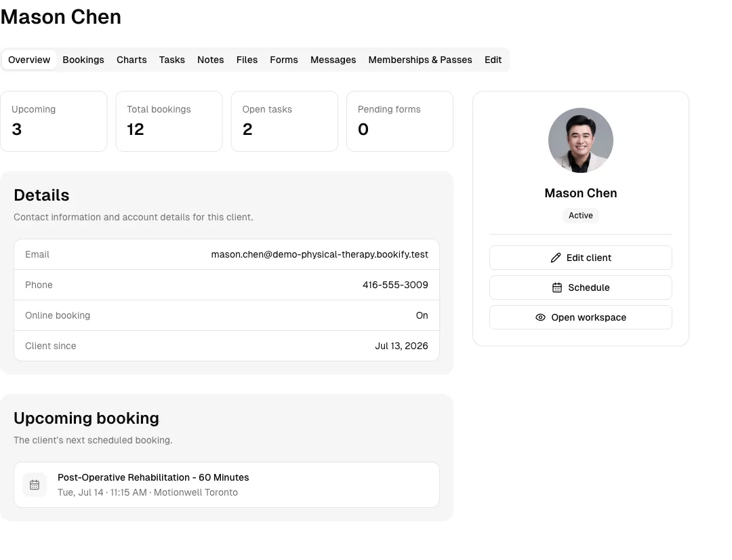Screen dimensions: 732x560
Task: Open the Charts tab
Action: pyautogui.click(x=131, y=60)
